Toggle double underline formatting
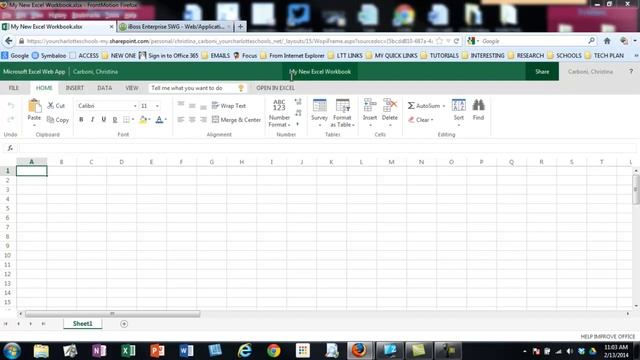Screen dimensions: 640x360 (115, 120)
